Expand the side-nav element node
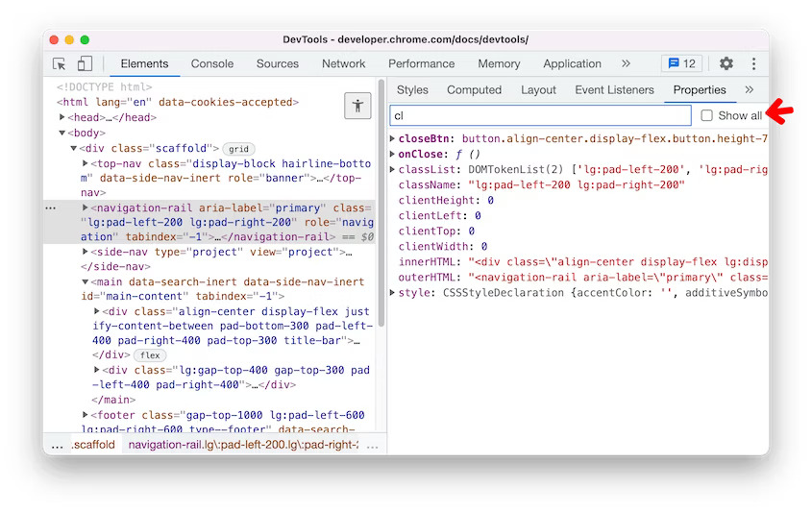The width and height of the screenshot is (812, 512). (85, 252)
